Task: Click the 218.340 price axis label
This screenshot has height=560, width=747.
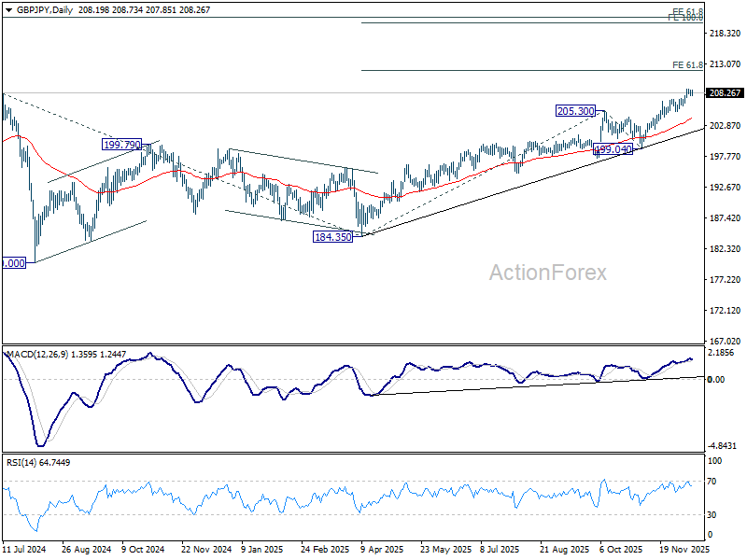Action: 725,34
